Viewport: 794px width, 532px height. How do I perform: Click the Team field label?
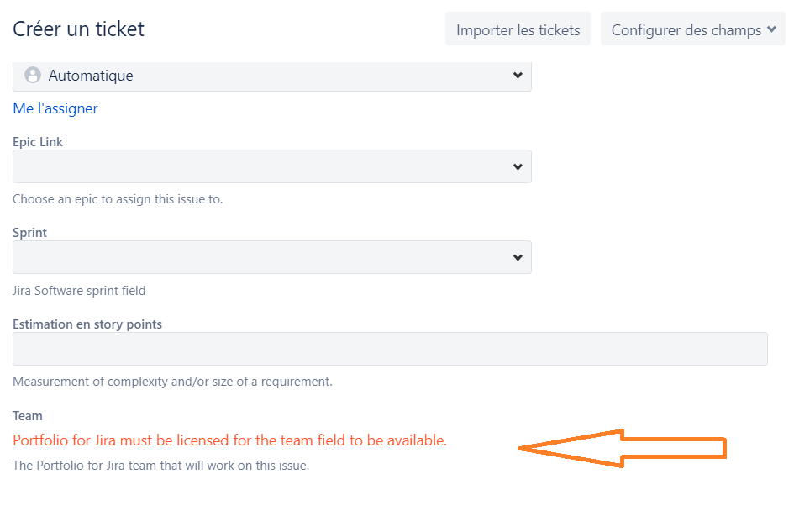(28, 416)
